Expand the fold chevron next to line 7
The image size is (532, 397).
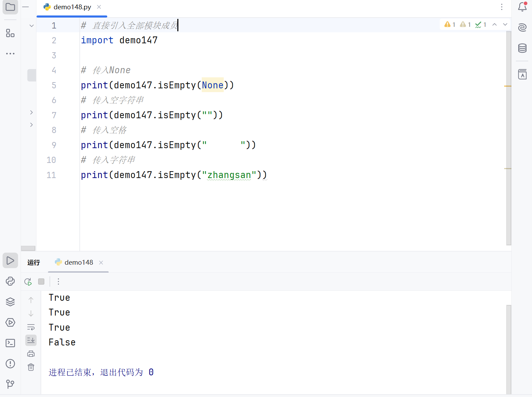31,112
